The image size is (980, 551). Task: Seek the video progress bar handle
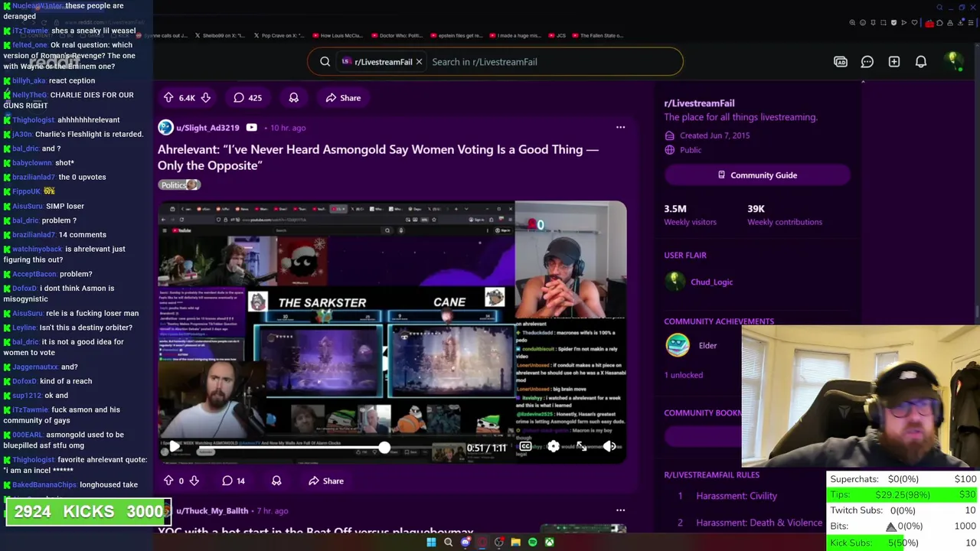coord(384,448)
